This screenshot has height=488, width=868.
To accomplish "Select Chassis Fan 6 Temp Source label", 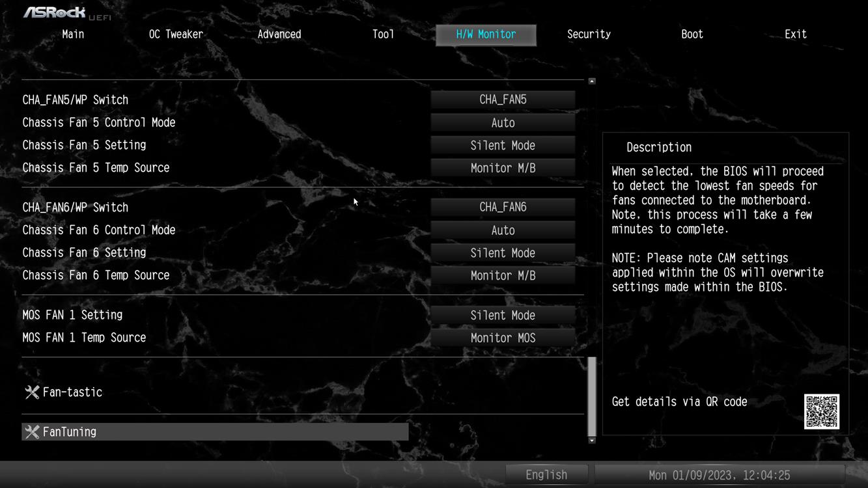I will click(96, 275).
